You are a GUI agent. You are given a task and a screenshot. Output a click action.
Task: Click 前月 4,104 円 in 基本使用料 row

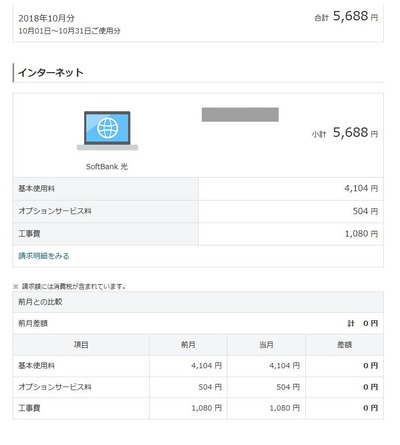[206, 366]
